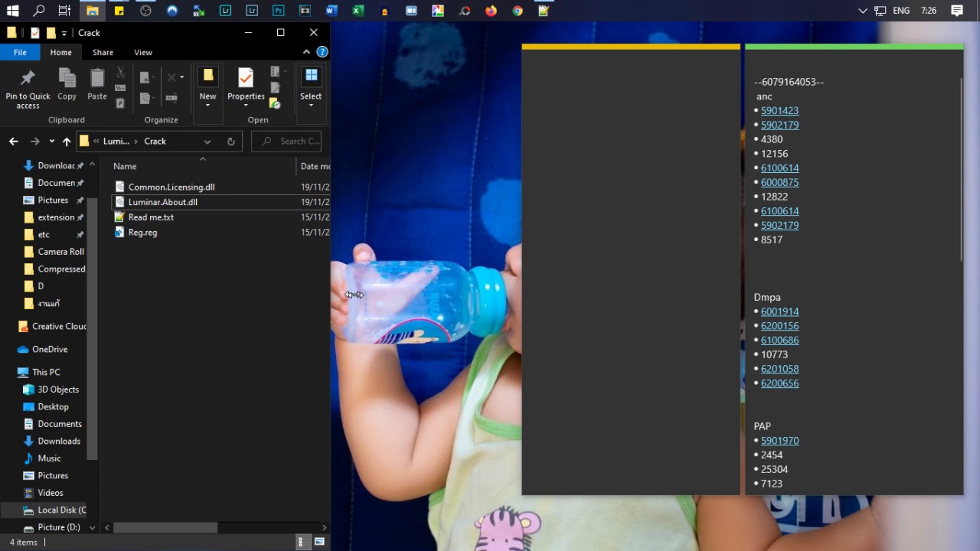
Task: Select This PC in navigation pane
Action: [x=46, y=372]
